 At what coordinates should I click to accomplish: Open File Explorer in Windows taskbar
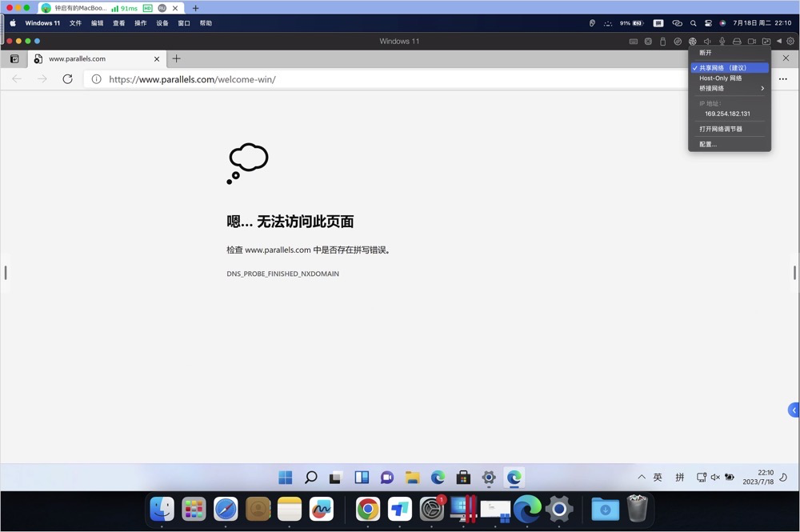[412, 478]
